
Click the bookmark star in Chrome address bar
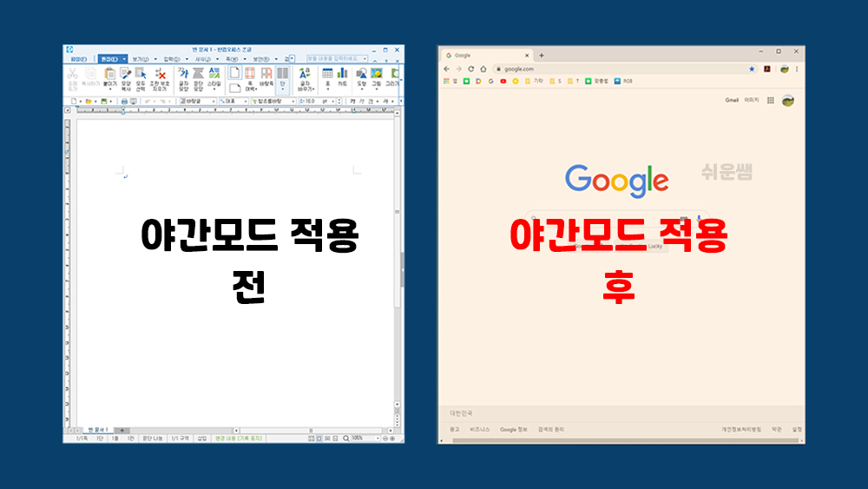point(752,69)
